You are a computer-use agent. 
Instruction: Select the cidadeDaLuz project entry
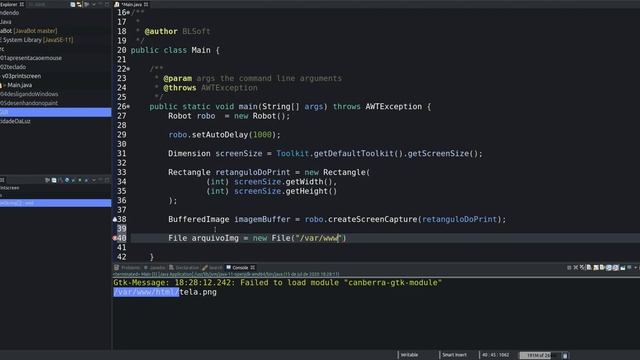(x=15, y=121)
